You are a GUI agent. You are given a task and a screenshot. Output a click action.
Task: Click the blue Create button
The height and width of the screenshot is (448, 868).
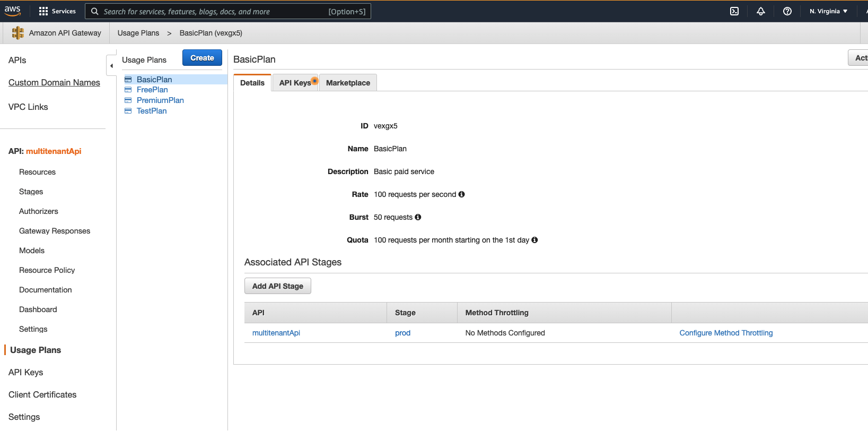click(x=202, y=58)
